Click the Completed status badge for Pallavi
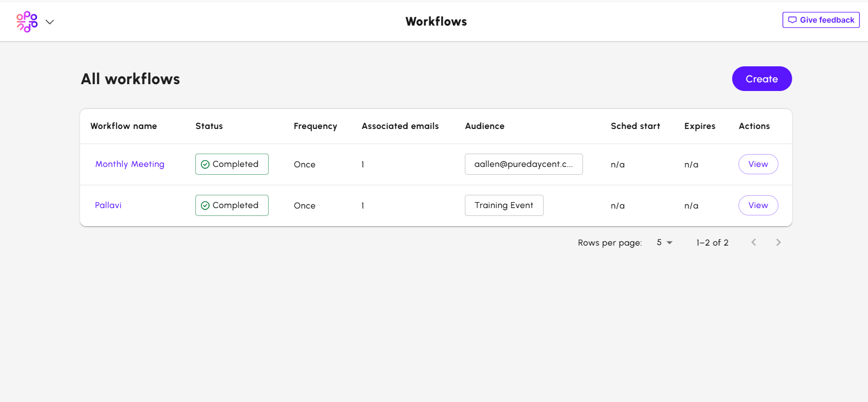 tap(232, 205)
